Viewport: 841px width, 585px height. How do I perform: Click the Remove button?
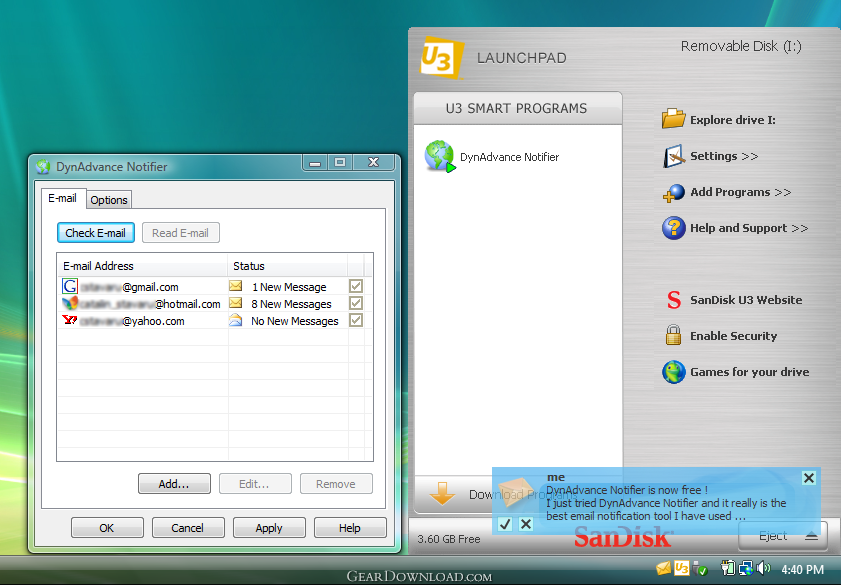coord(336,484)
